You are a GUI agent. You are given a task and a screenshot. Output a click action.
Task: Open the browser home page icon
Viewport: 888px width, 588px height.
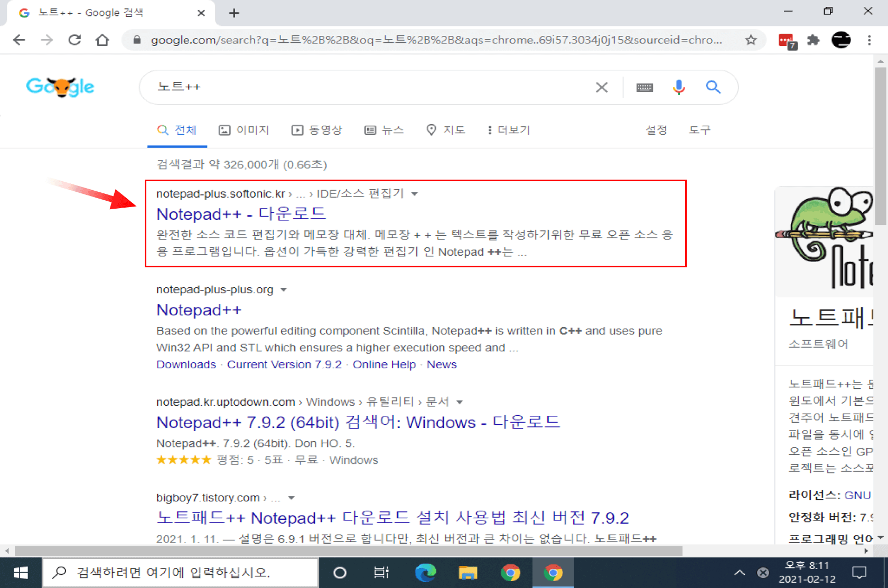(x=102, y=40)
